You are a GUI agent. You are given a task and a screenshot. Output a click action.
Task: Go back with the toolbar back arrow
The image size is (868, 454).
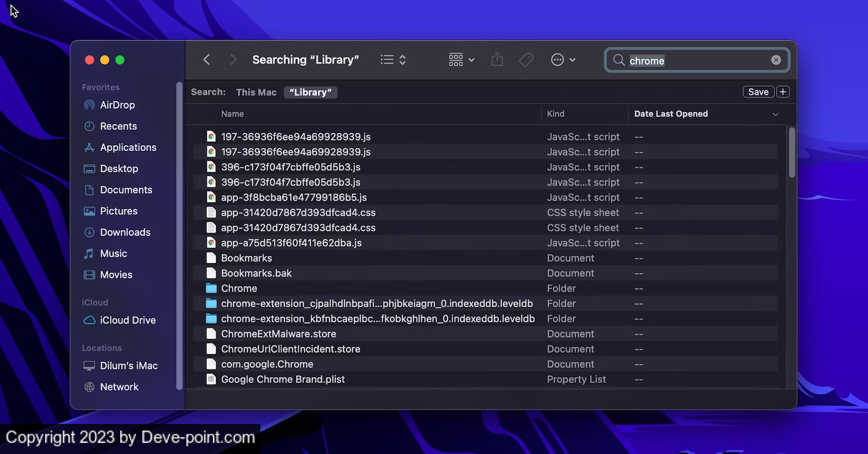pyautogui.click(x=207, y=60)
